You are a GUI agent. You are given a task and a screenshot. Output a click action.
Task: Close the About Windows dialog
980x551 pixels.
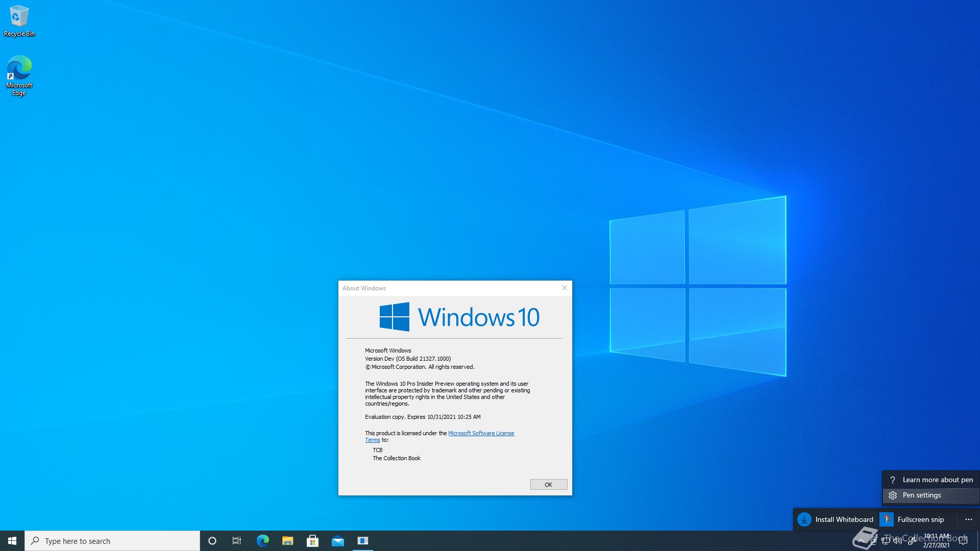[x=565, y=288]
